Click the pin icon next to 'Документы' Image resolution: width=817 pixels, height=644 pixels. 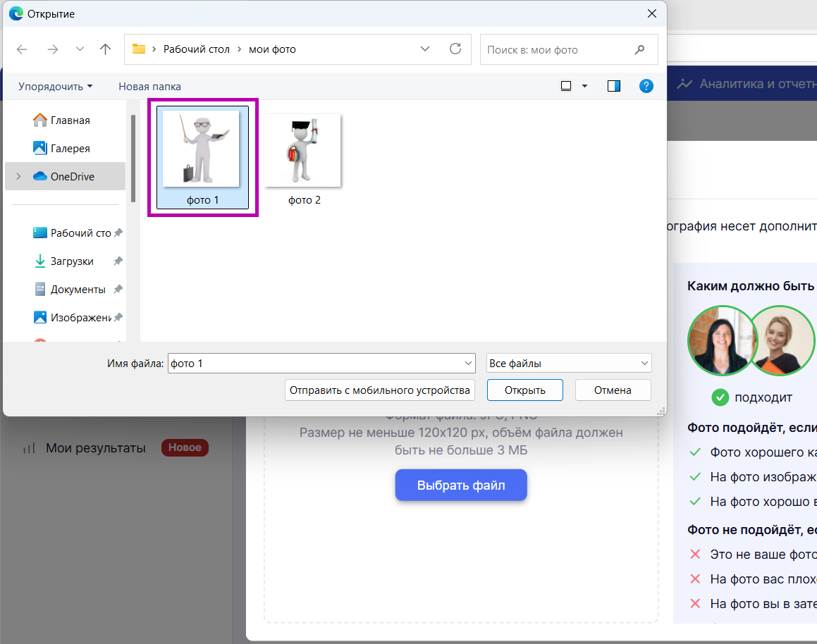(x=118, y=288)
